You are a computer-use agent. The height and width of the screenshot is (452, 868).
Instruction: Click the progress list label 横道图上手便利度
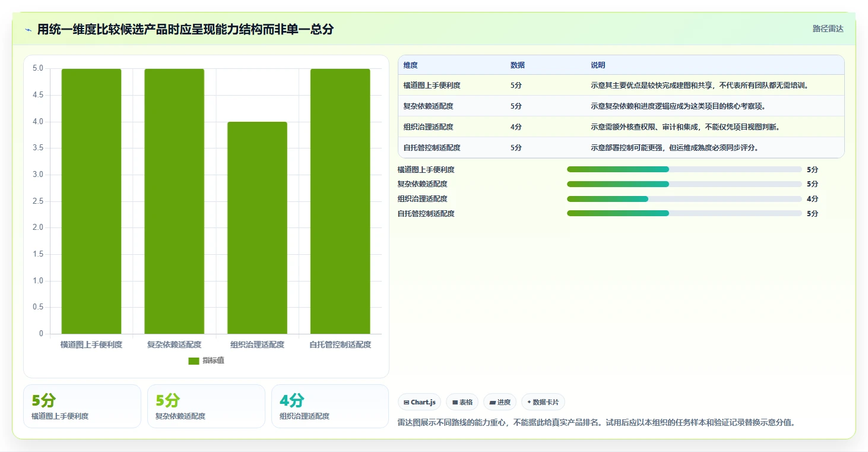click(x=426, y=169)
